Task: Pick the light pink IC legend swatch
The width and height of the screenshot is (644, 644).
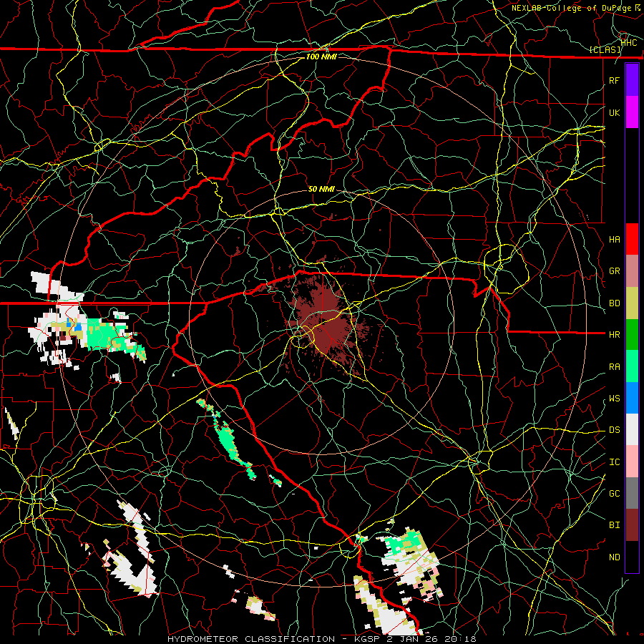Action: point(632,462)
